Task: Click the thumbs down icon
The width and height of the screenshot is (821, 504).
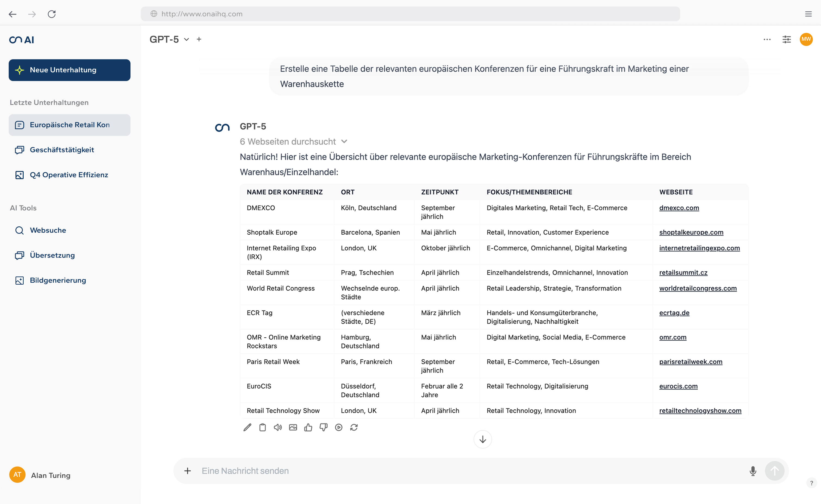Action: click(x=323, y=427)
